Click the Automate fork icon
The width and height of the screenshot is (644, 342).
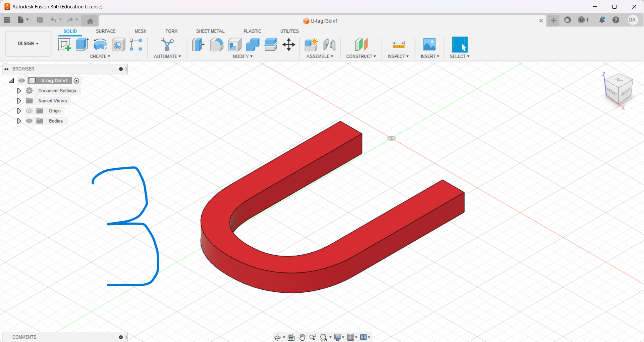[167, 44]
